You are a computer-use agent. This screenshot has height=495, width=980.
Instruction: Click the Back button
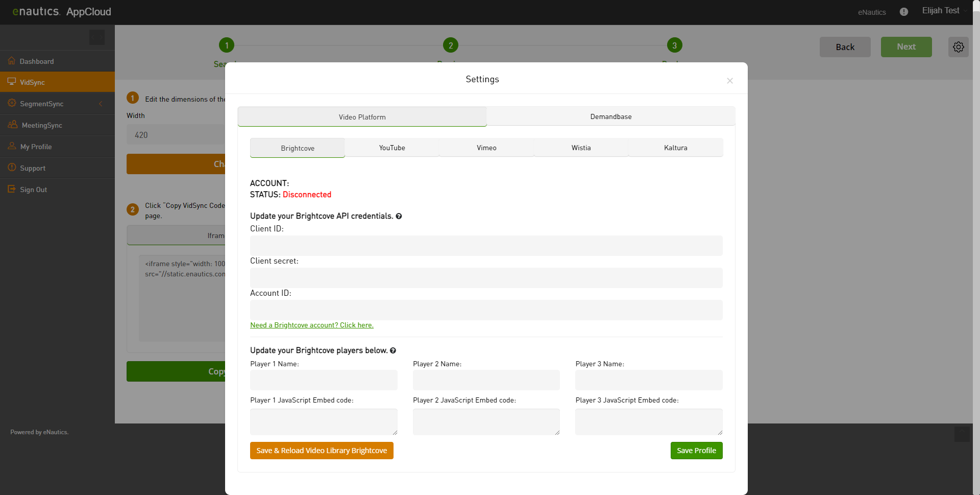point(845,47)
